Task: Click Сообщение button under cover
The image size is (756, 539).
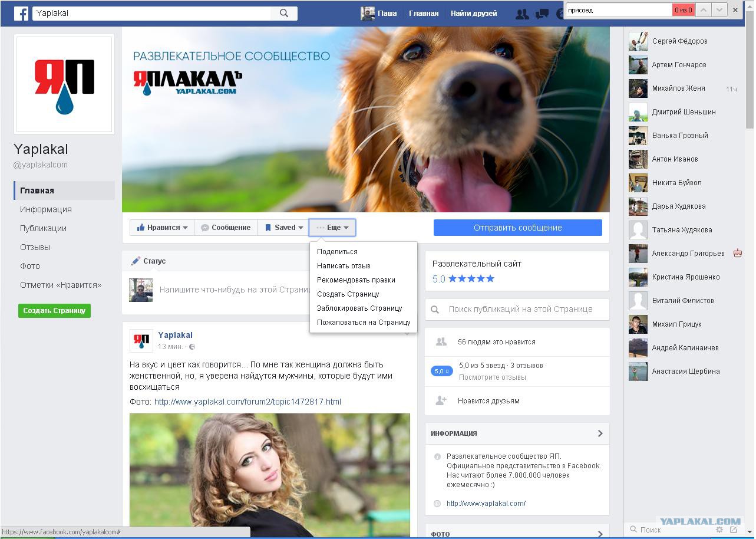Action: (x=225, y=228)
